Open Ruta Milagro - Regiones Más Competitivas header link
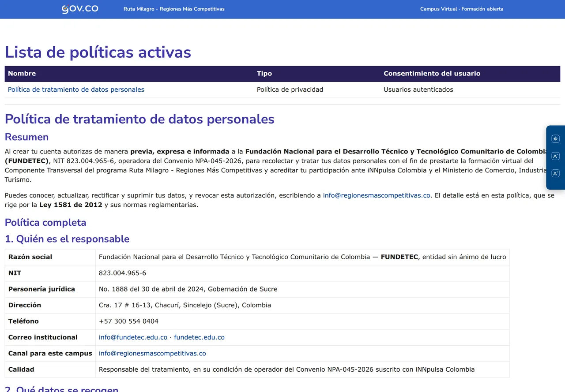The width and height of the screenshot is (565, 392). point(174,9)
